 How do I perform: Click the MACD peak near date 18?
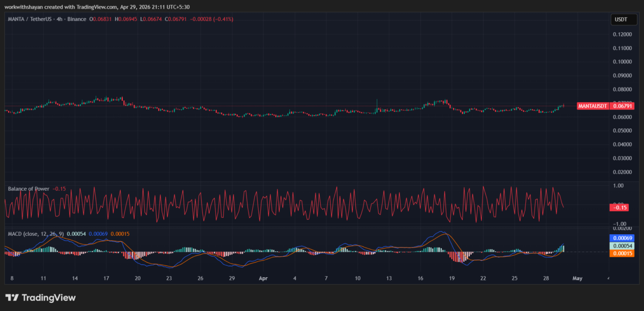442,233
